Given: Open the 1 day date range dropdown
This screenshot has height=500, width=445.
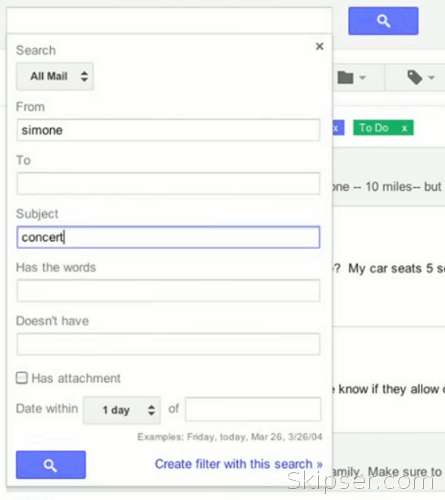Looking at the screenshot, I should coord(122,410).
